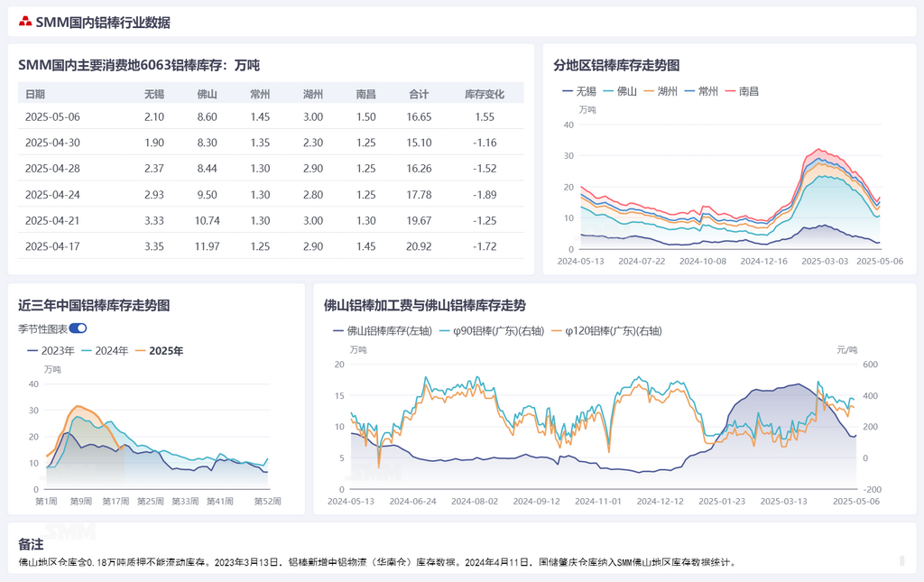Select the 2025-05-06 table row

tap(270, 117)
